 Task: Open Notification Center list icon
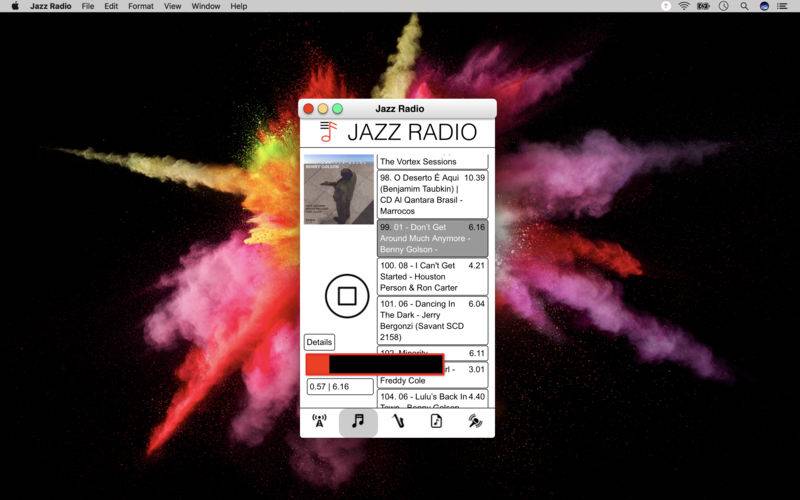coord(782,6)
